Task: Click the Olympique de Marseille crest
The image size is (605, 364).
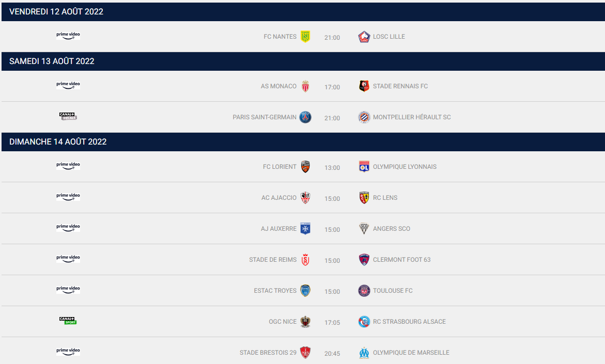Action: pyautogui.click(x=364, y=353)
